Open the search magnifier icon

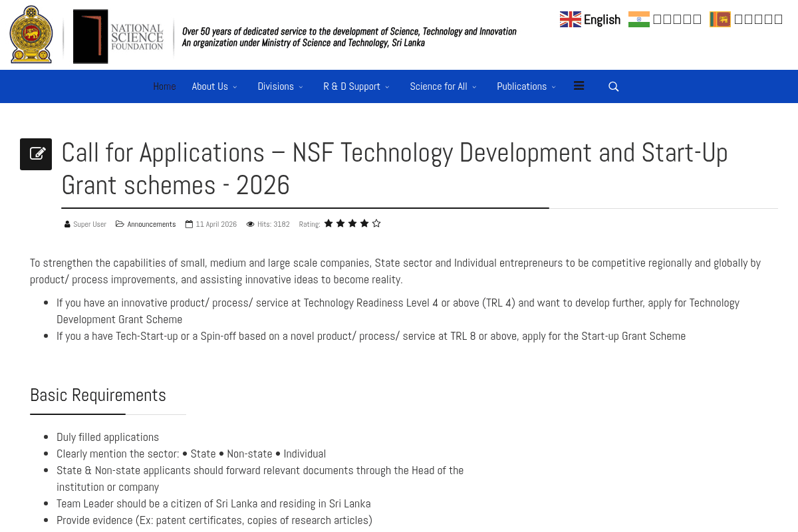[614, 86]
